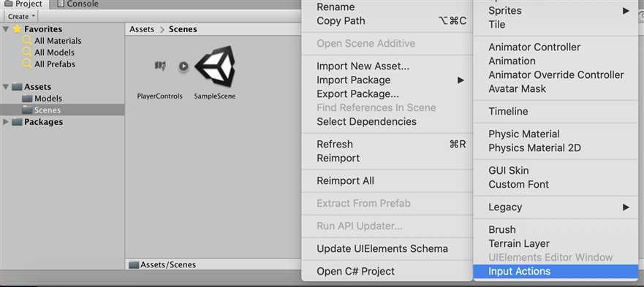
Task: Click the play arrow on PlayerControls asset
Action: [183, 66]
